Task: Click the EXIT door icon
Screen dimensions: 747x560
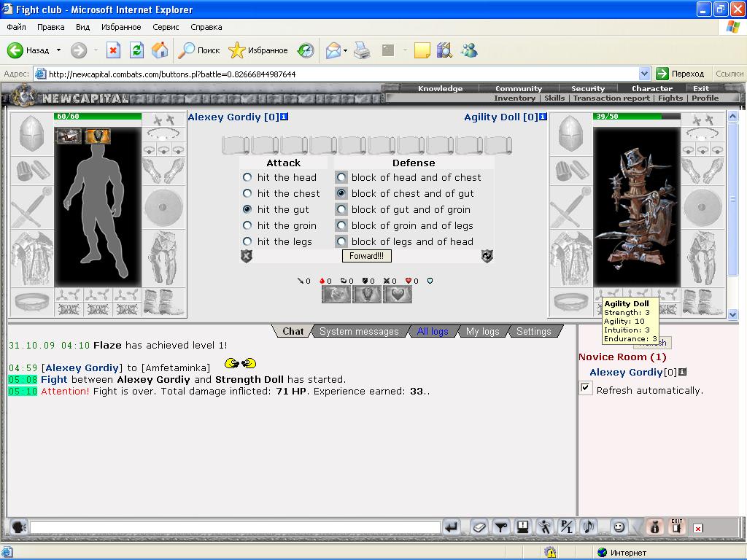Action: point(677,526)
